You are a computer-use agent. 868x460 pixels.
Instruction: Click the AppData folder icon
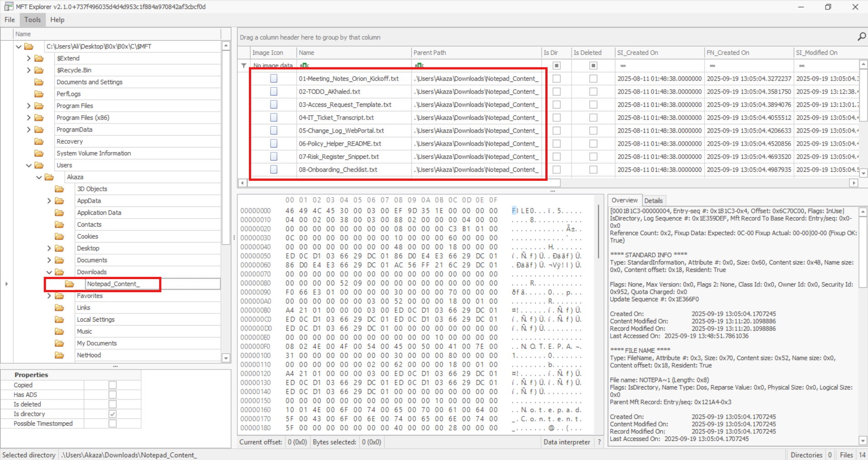pos(59,201)
